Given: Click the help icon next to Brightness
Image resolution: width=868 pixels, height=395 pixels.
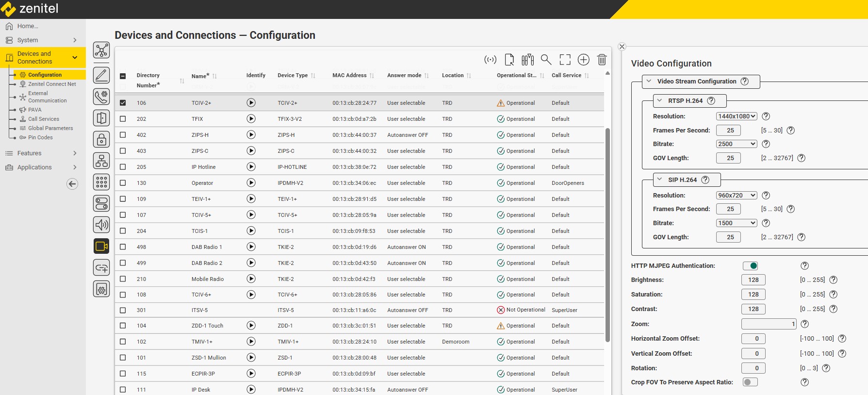Looking at the screenshot, I should click(x=834, y=280).
